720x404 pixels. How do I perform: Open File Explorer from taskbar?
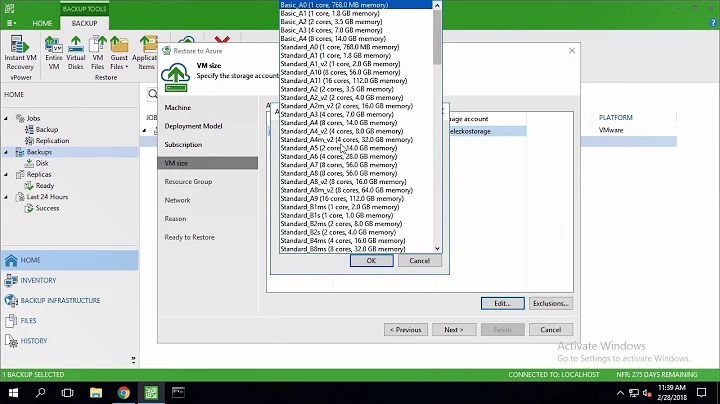[x=96, y=393]
